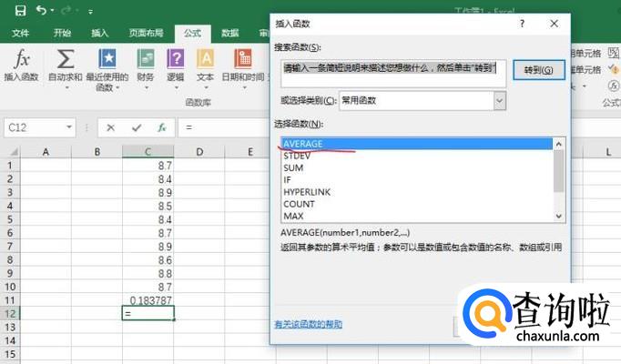The image size is (621, 364).
Task: Open the 文本 functions icon
Action: pos(205,59)
